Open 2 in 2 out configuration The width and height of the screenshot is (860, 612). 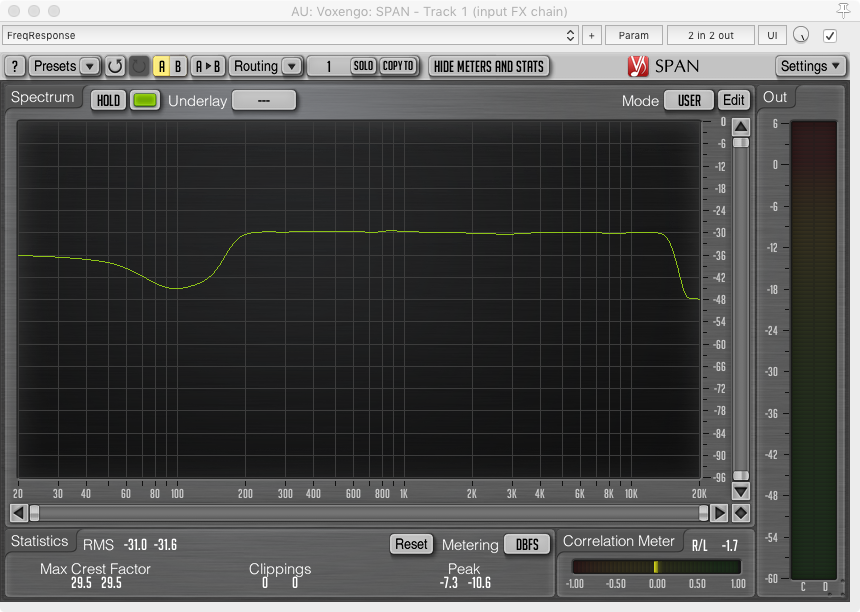(x=711, y=36)
